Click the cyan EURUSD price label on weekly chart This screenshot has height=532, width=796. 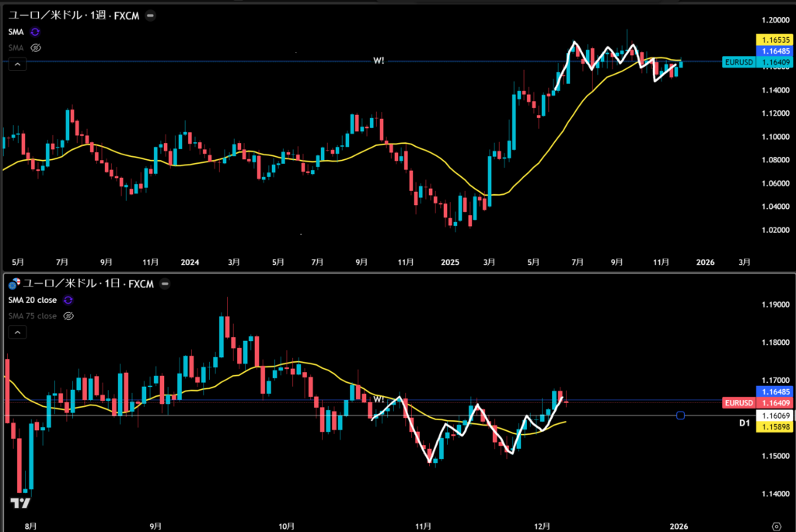pyautogui.click(x=737, y=62)
